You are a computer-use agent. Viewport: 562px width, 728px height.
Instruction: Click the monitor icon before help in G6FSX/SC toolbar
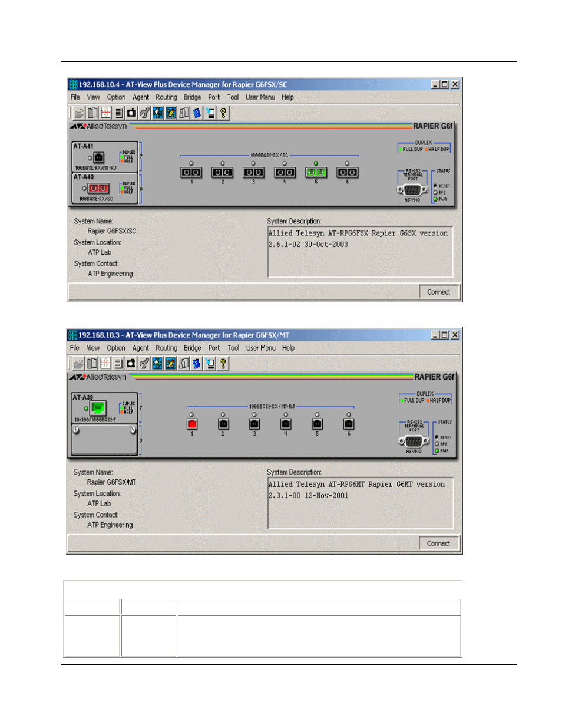click(210, 113)
